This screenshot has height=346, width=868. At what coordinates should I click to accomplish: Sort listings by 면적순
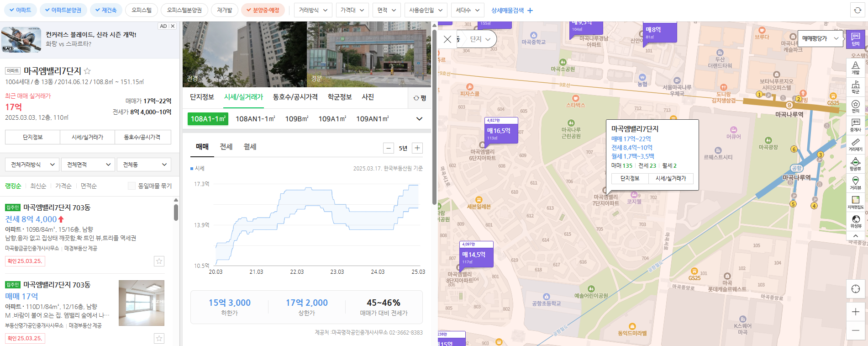89,186
